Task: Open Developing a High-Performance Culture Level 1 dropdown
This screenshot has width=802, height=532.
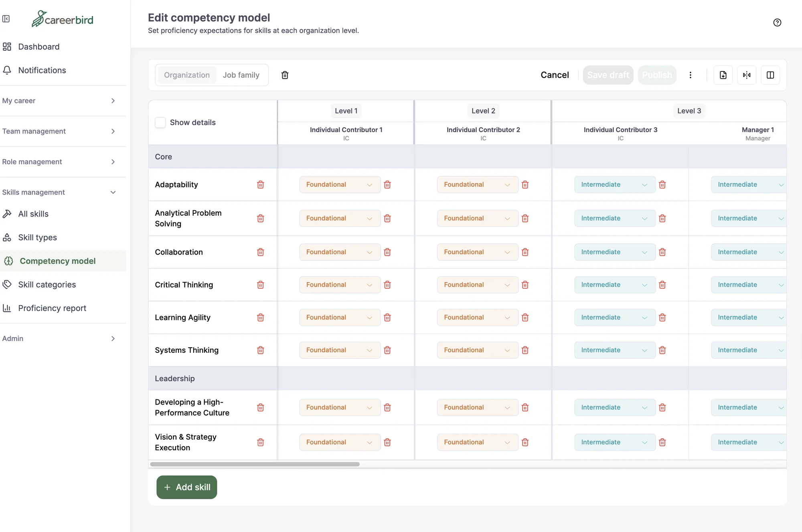Action: click(x=340, y=407)
